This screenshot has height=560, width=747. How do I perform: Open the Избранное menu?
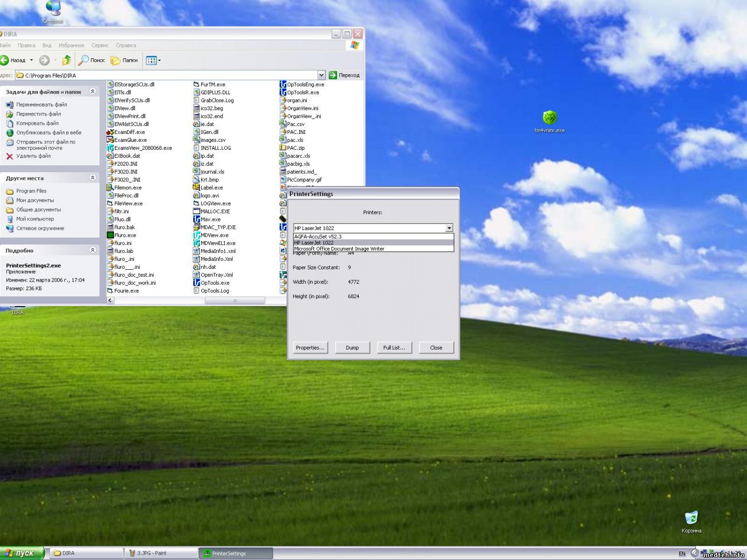[71, 45]
